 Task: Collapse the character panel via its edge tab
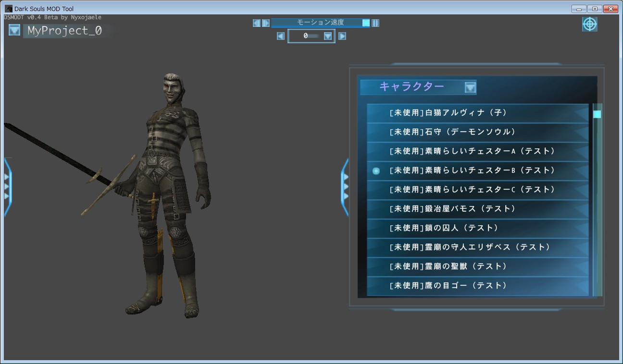click(x=345, y=188)
